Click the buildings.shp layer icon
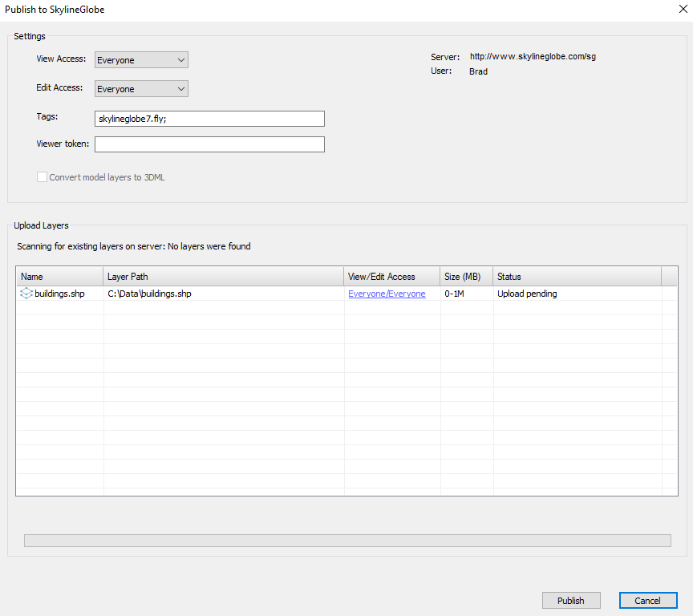Screen dimensions: 693x616 (x=26, y=294)
